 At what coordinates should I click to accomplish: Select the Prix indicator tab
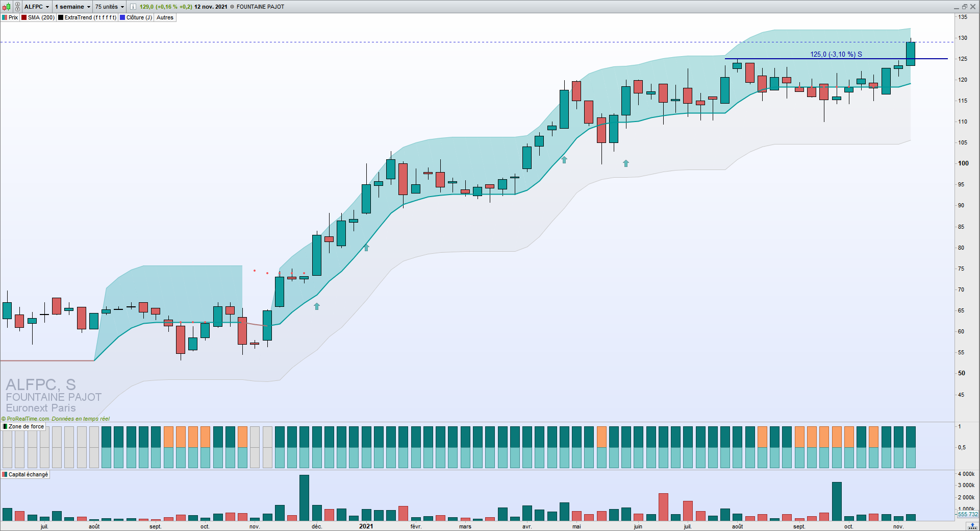(10, 17)
